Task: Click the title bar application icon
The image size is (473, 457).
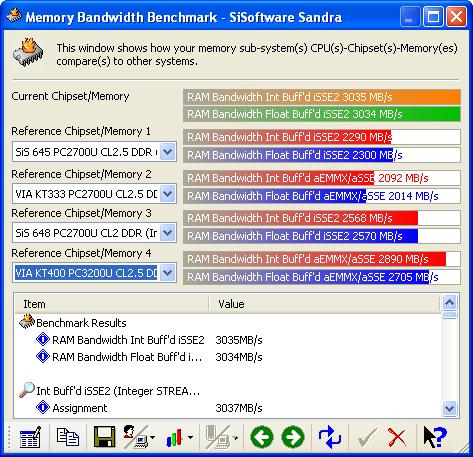Action: (14, 15)
